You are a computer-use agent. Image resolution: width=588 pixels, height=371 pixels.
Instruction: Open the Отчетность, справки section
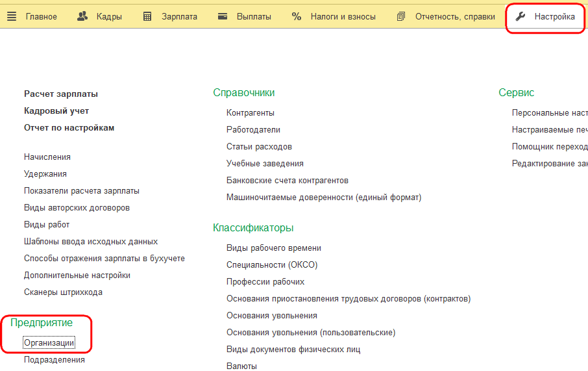[455, 16]
